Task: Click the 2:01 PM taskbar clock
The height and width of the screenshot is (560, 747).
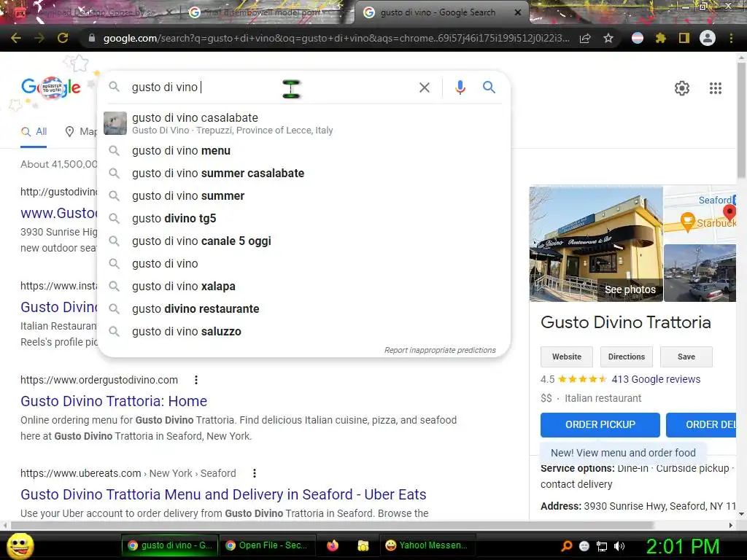Action: click(x=682, y=547)
